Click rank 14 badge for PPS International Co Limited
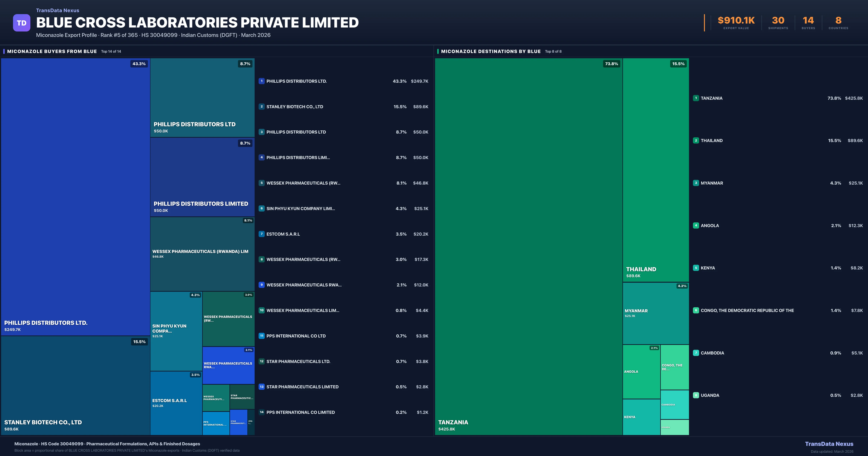 coord(261,412)
